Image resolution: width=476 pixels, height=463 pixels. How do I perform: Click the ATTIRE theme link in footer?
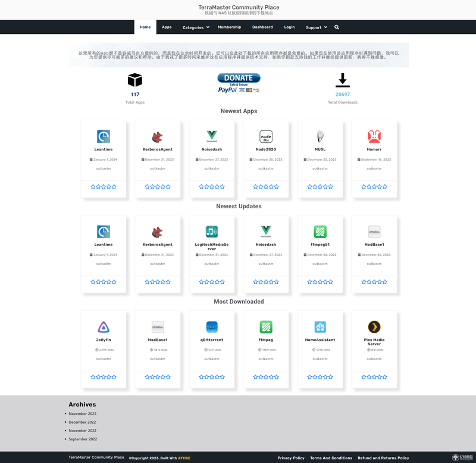(x=184, y=458)
